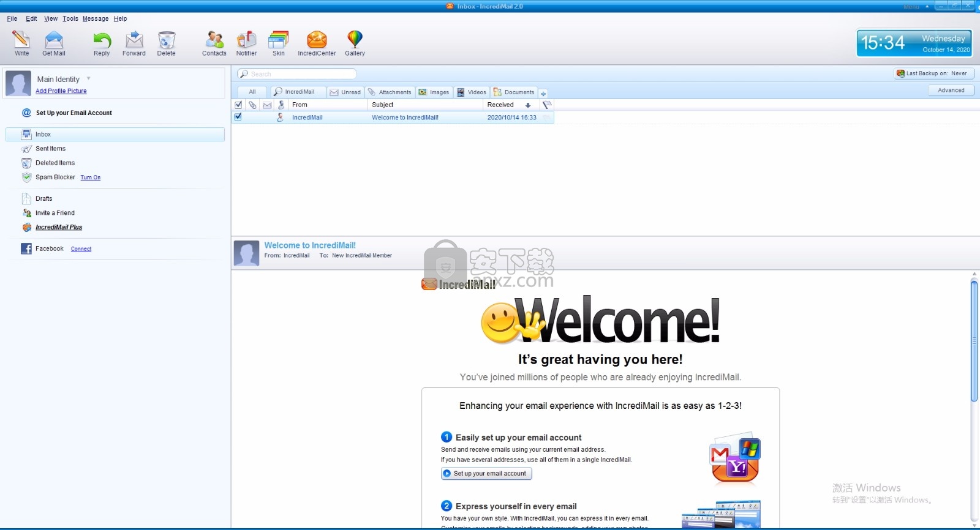Expand the Menu arrow in title bar
The width and height of the screenshot is (980, 530).
[927, 6]
